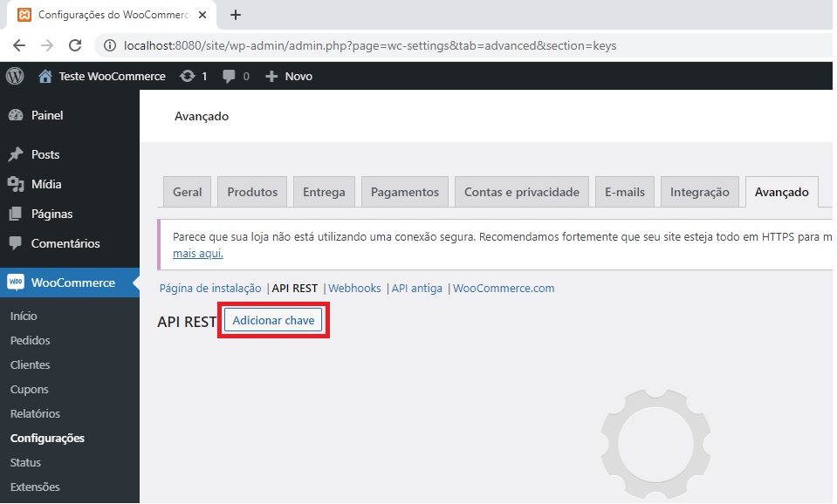Click the home icon beside Teste WooCommerce
Viewport: 837px width, 504px height.
click(45, 76)
